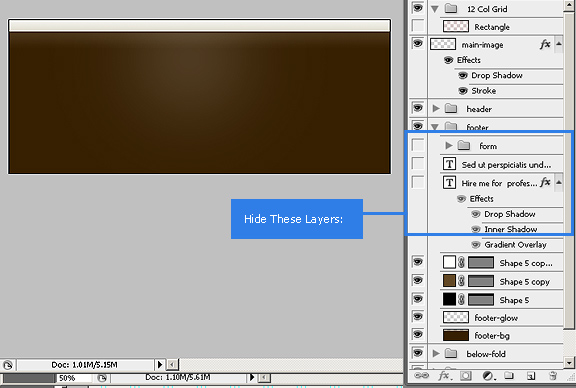The image size is (576, 388).
Task: Select the Shape 5 copy brown fill swatch
Action: point(449,281)
